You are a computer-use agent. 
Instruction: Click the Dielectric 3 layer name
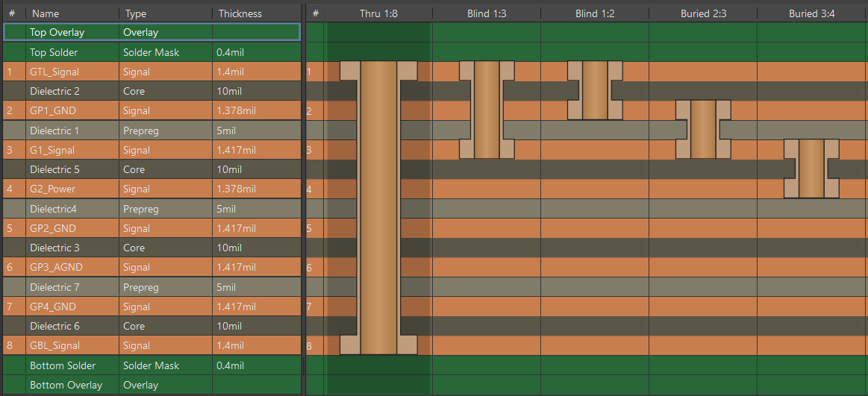pos(54,248)
